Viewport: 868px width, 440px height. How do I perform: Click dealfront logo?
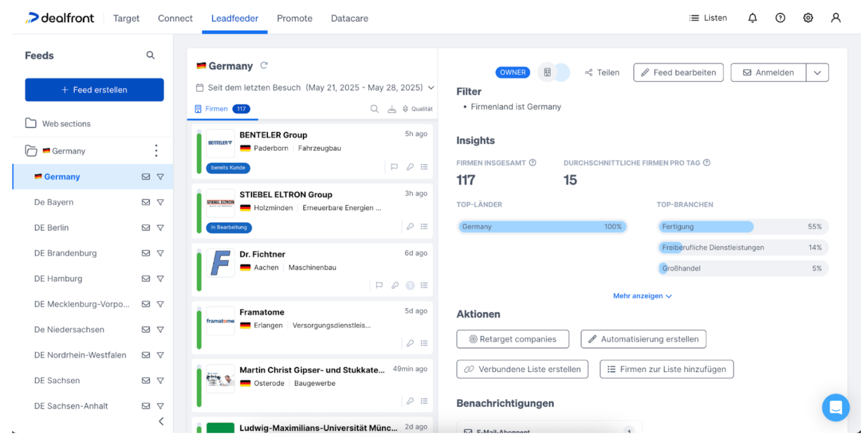click(60, 18)
